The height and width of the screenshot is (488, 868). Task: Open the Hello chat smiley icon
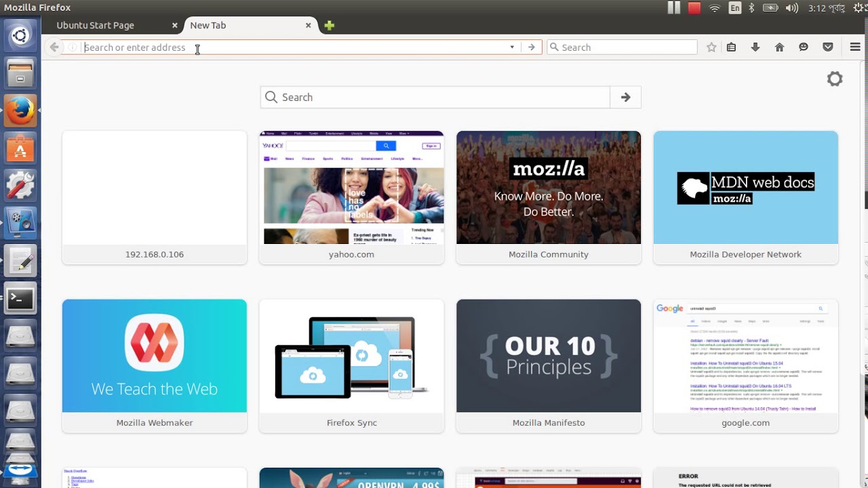pos(804,47)
